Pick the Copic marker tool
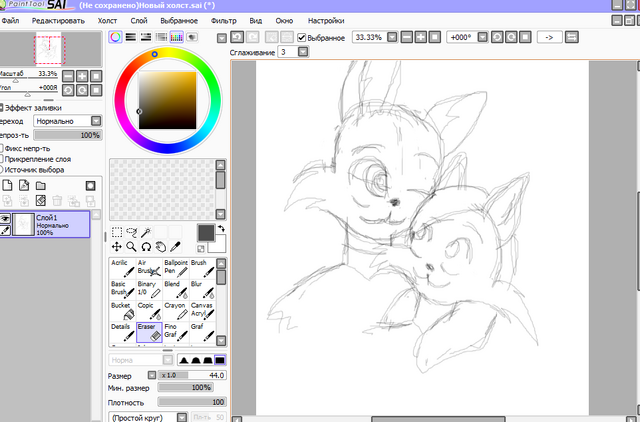 pos(149,311)
